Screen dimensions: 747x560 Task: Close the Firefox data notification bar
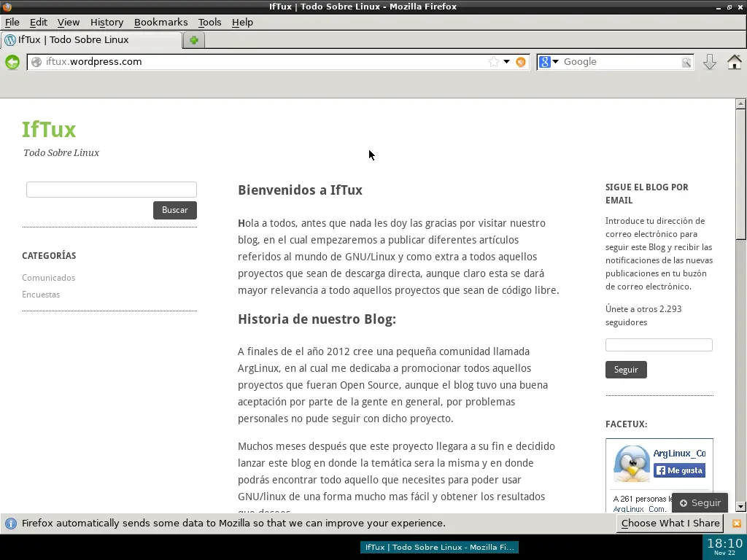[x=737, y=524]
